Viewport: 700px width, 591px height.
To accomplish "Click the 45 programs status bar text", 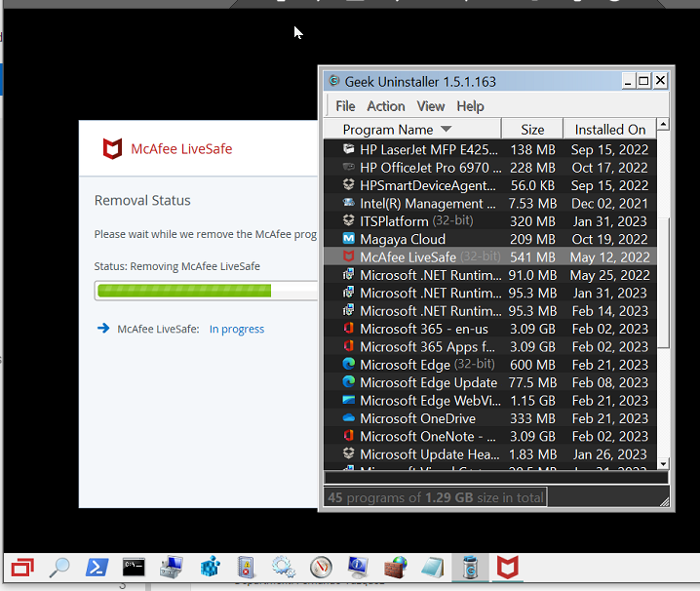I will (435, 497).
